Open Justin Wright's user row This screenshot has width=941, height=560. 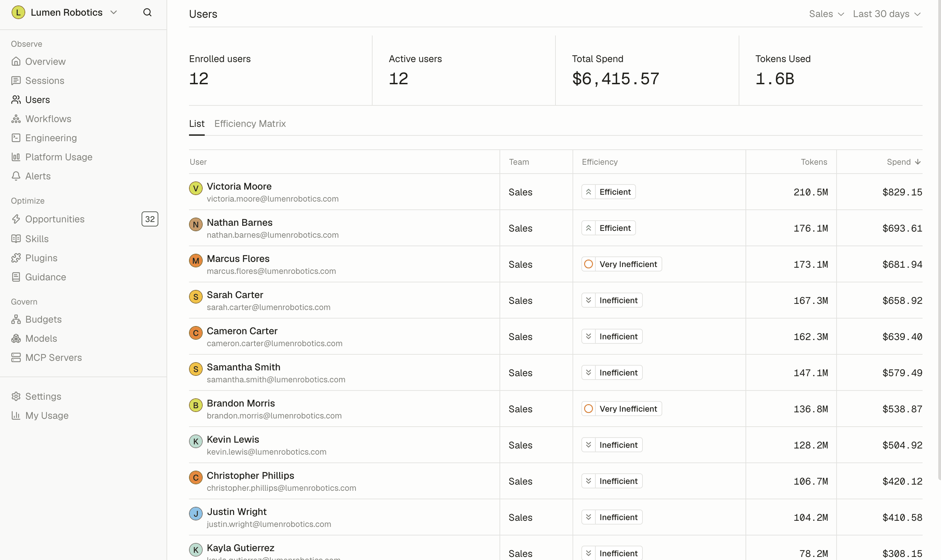coord(555,517)
